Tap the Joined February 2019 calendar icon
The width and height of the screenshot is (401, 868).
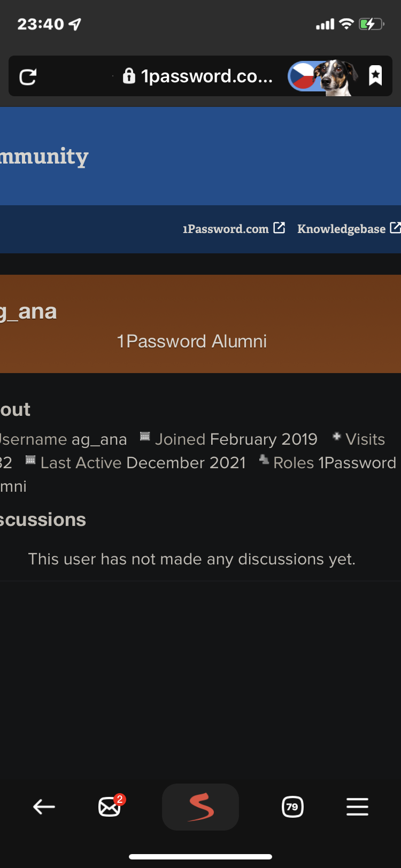[145, 437]
